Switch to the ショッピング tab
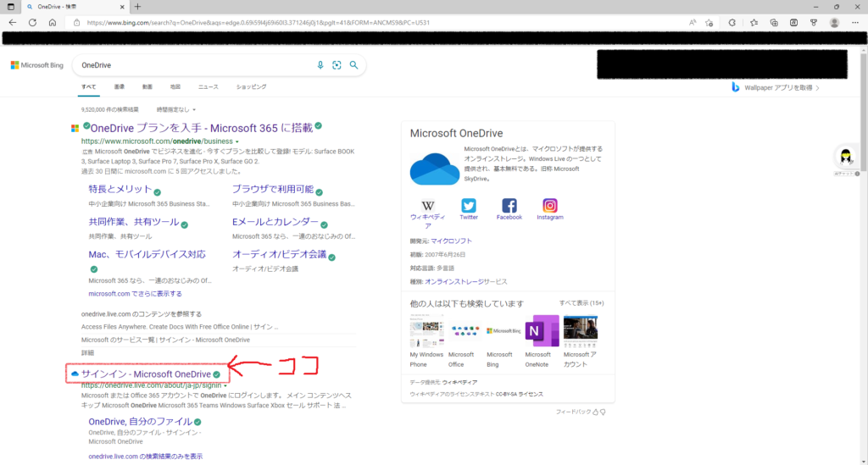 (x=251, y=86)
